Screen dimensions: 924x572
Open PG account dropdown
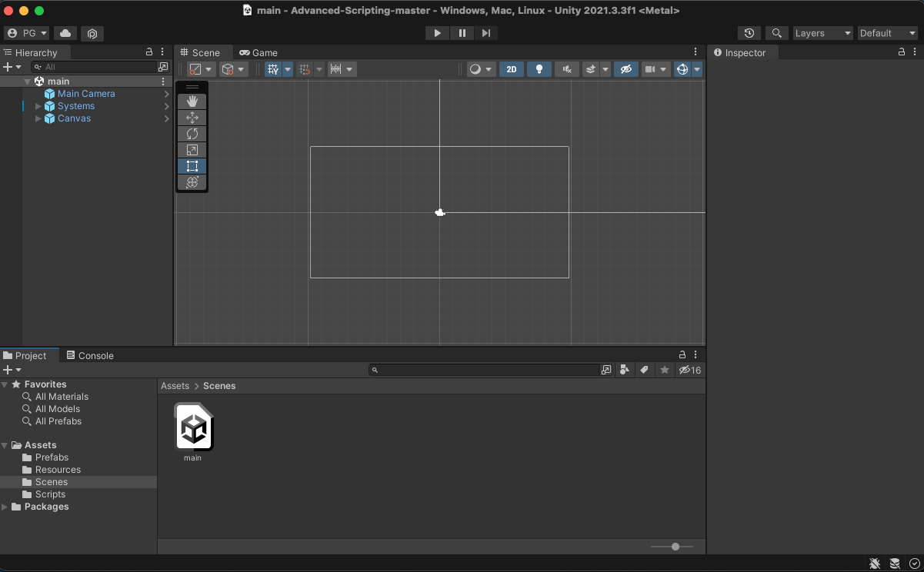(27, 33)
